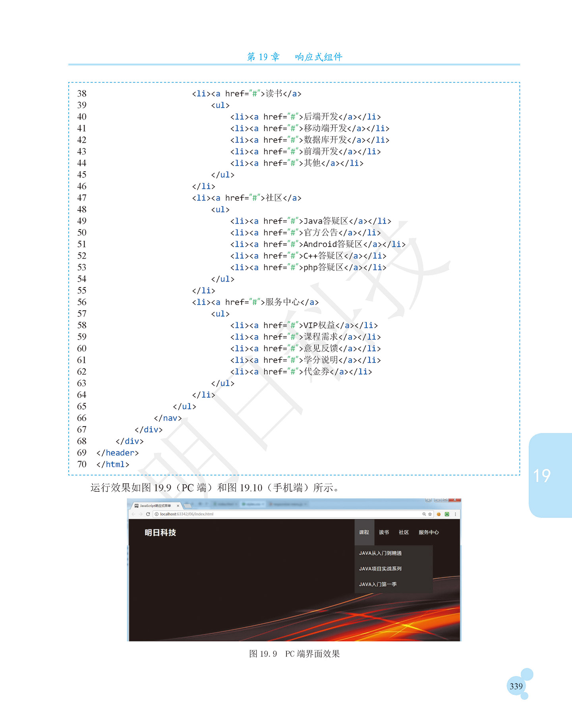Open the 社区 navigation menu
Viewport: 572px width, 728px height.
click(x=404, y=532)
